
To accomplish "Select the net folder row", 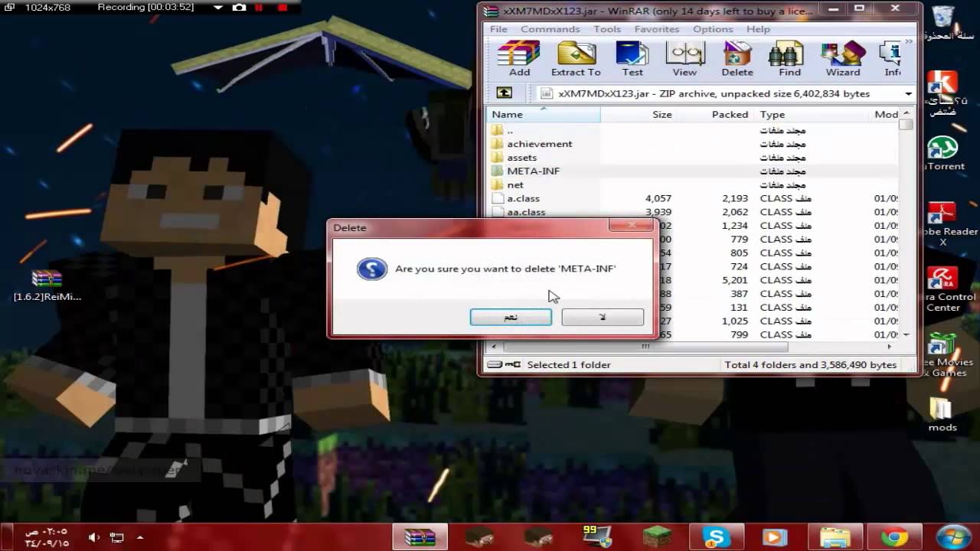I will (692, 184).
